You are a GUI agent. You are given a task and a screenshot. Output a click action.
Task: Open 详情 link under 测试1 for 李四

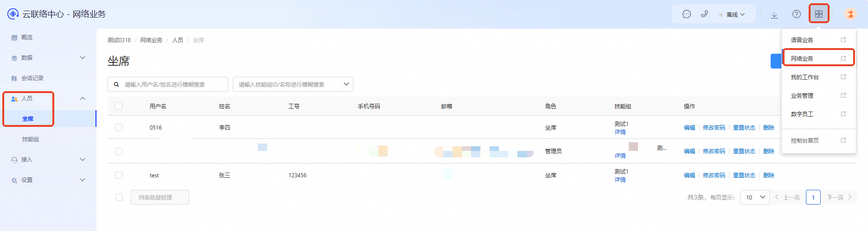coord(620,132)
